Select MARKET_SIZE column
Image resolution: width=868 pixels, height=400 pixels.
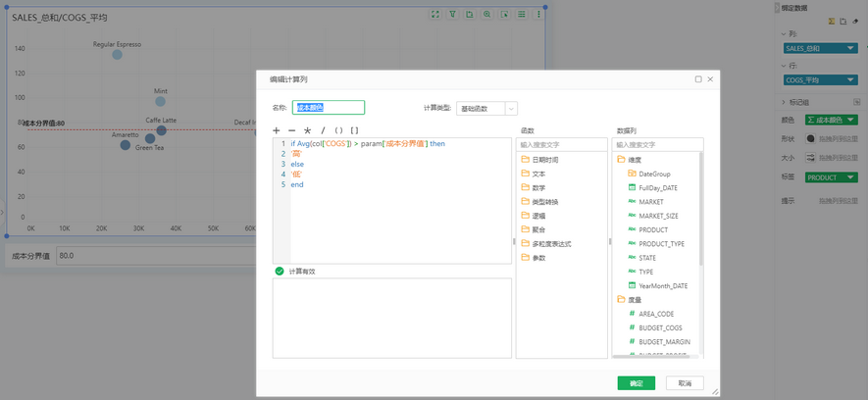[658, 216]
